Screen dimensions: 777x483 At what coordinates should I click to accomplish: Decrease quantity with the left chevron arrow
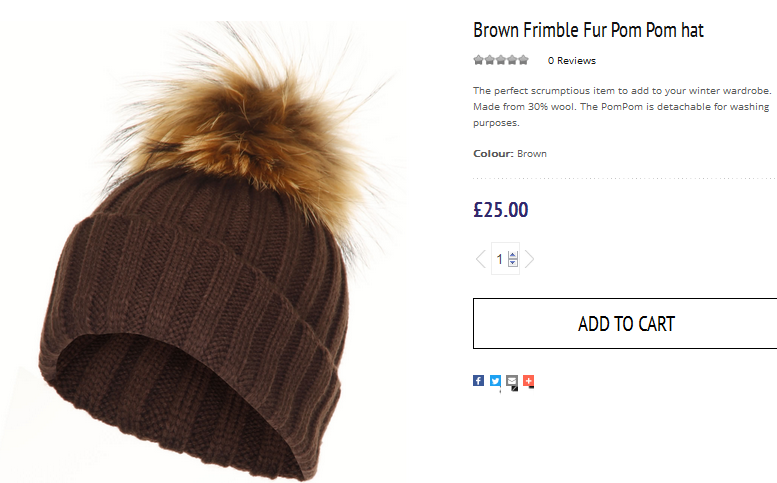[x=481, y=259]
